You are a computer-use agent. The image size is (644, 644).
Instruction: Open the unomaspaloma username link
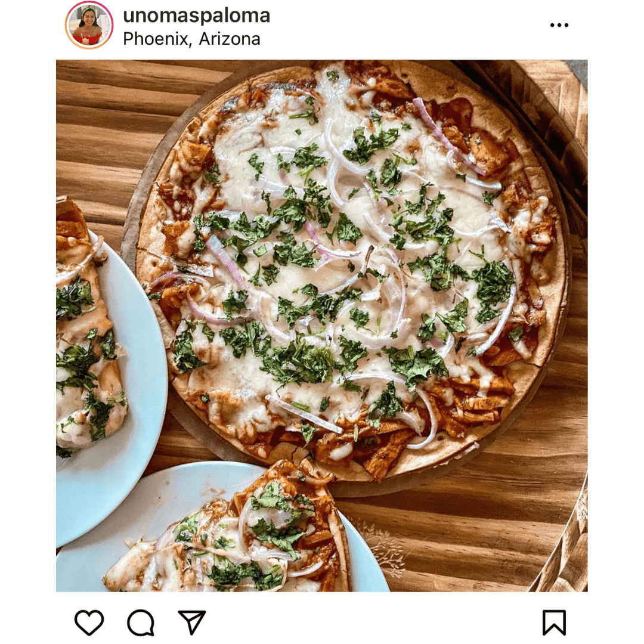197,16
